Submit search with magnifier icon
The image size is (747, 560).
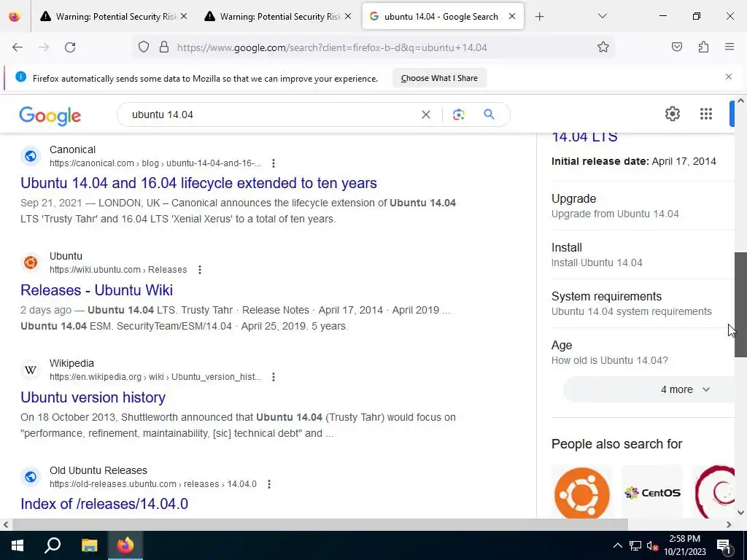point(489,114)
